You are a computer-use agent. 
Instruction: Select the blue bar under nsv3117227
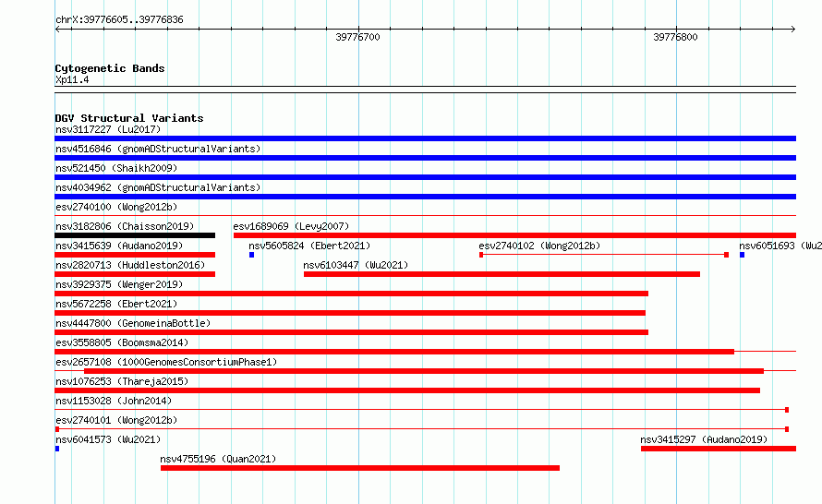click(x=425, y=138)
